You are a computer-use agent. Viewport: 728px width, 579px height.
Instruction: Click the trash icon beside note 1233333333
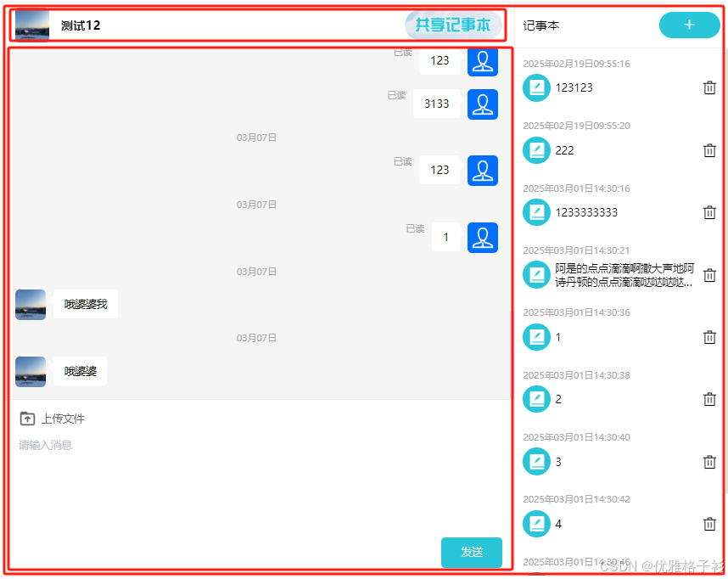coord(710,212)
